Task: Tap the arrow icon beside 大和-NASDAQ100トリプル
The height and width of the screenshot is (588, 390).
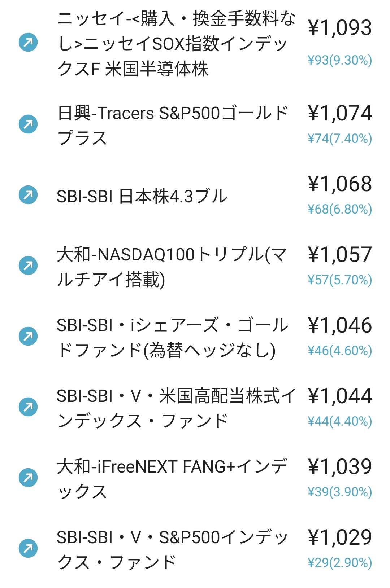Action: [x=28, y=266]
